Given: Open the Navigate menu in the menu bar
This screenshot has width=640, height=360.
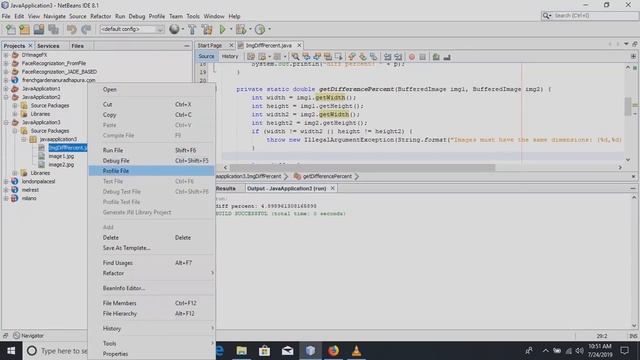Looking at the screenshot, I should [x=54, y=16].
